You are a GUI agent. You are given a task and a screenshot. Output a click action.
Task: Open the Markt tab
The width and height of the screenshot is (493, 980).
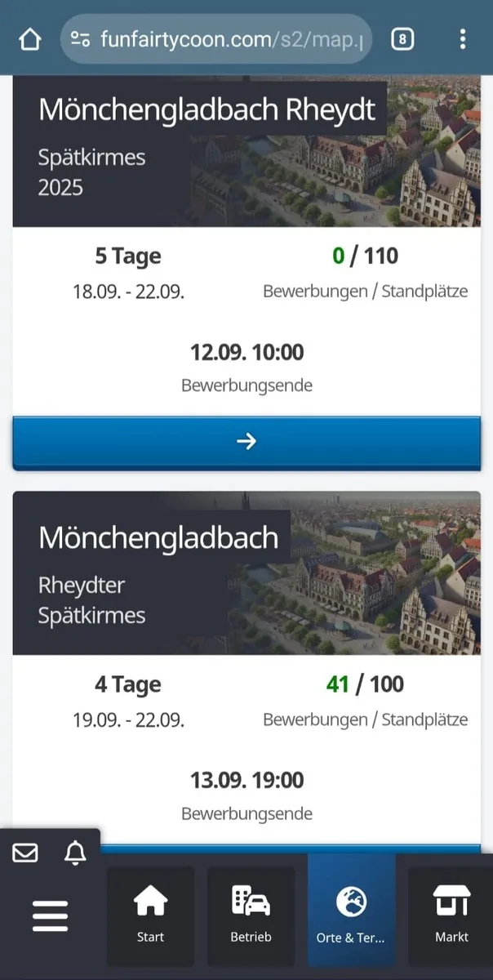[x=451, y=916]
